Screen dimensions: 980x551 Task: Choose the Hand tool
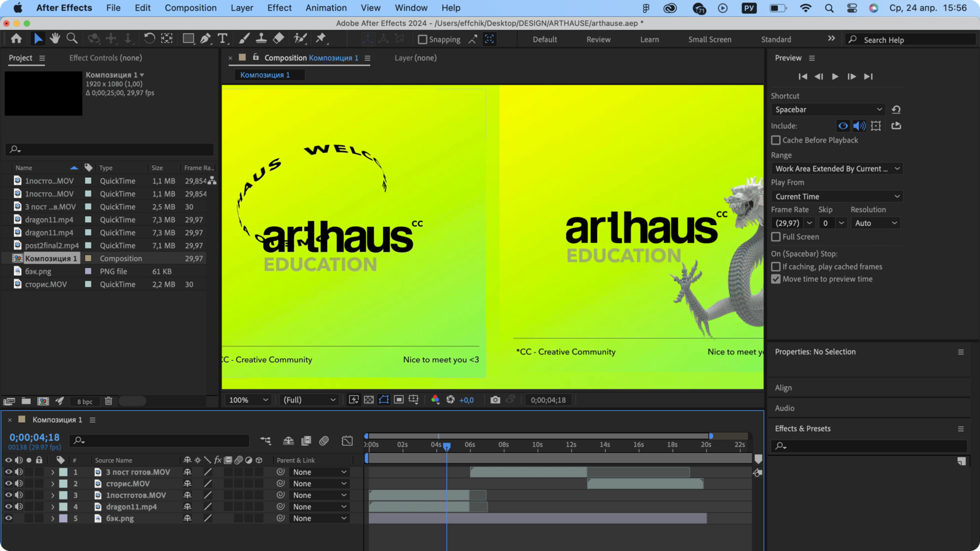tap(55, 38)
